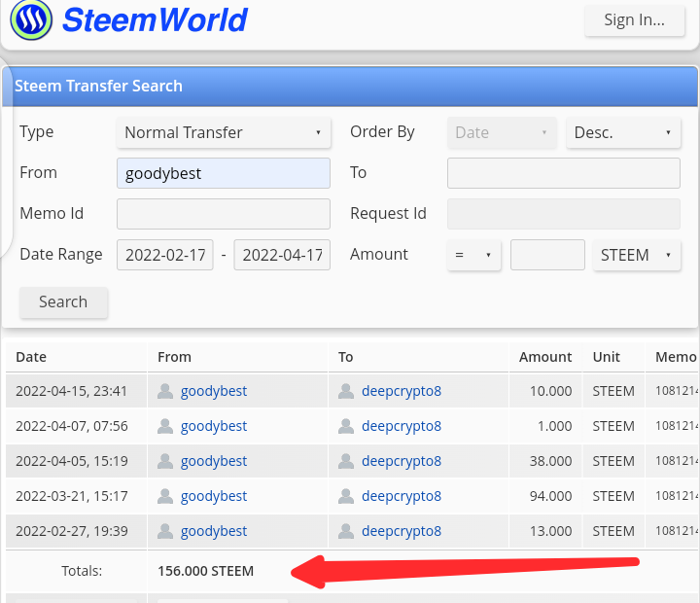This screenshot has width=700, height=603.
Task: Click the Sign In button
Action: pyautogui.click(x=634, y=20)
